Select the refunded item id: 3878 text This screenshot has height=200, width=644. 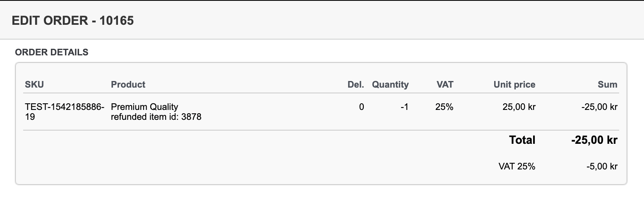(156, 117)
